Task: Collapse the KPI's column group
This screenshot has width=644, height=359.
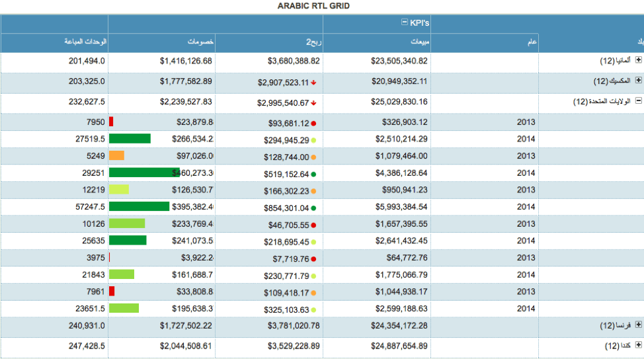Action: pyautogui.click(x=405, y=22)
